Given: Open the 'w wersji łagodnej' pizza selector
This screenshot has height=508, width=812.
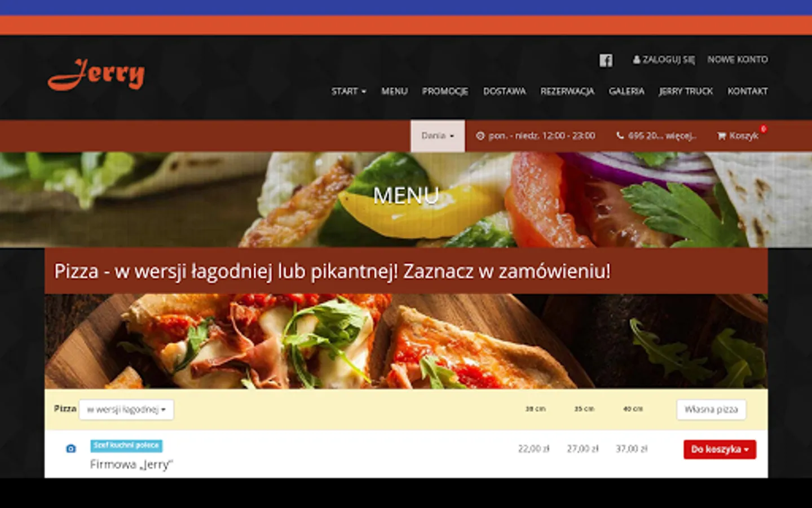Looking at the screenshot, I should tap(126, 409).
